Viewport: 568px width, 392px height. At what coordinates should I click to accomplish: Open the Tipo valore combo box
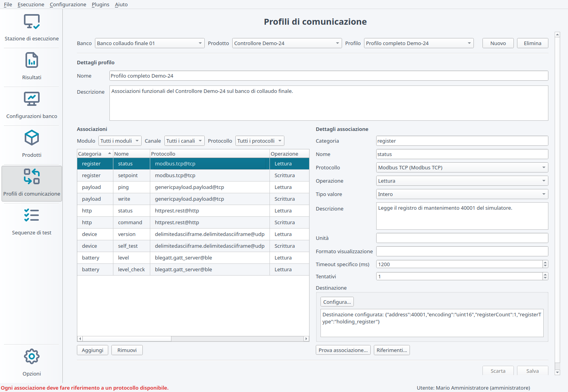(462, 194)
